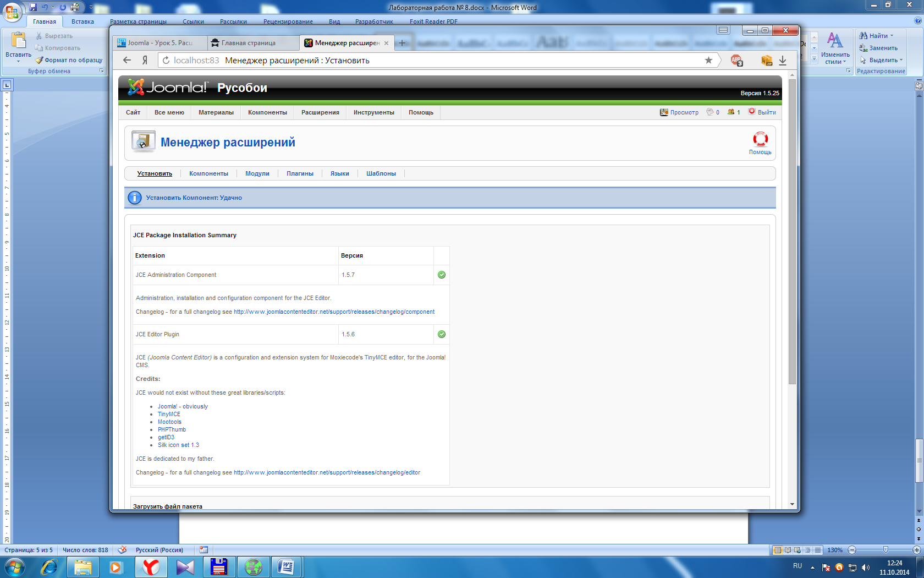Click Word zoom out minus button
Viewport: 924px width, 578px height.
coord(852,549)
